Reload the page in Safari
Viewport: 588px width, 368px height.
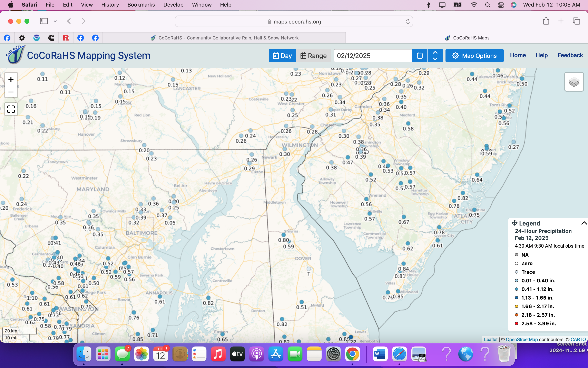point(408,21)
